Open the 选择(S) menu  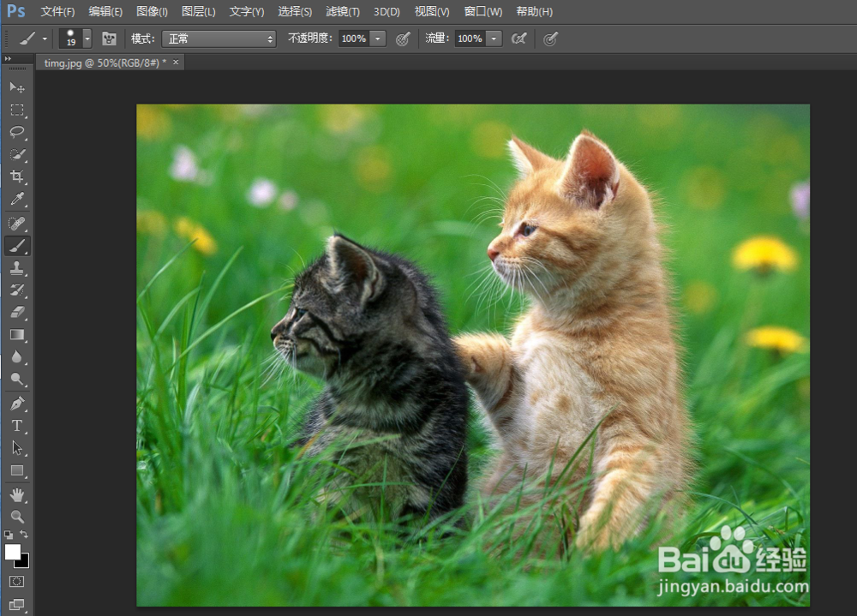click(x=295, y=11)
